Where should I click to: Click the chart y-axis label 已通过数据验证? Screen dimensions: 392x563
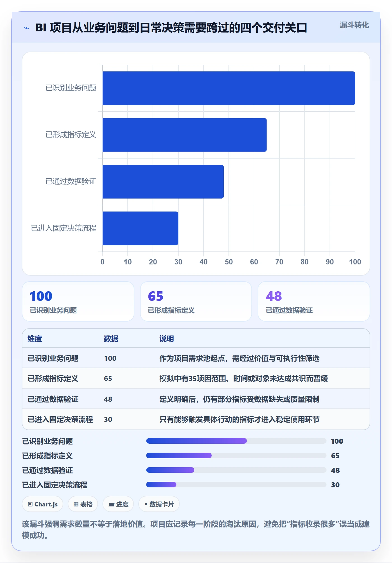coord(71,182)
